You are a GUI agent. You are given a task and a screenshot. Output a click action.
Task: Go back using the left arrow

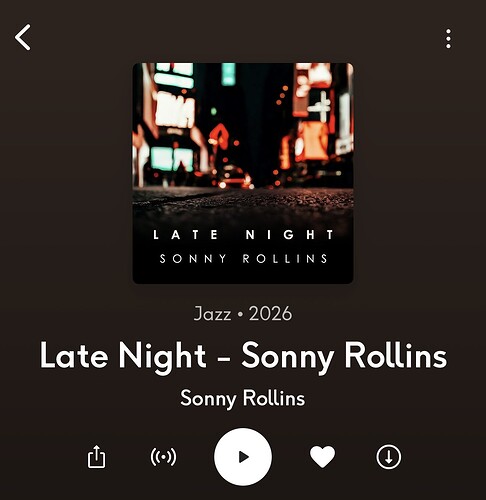point(23,37)
